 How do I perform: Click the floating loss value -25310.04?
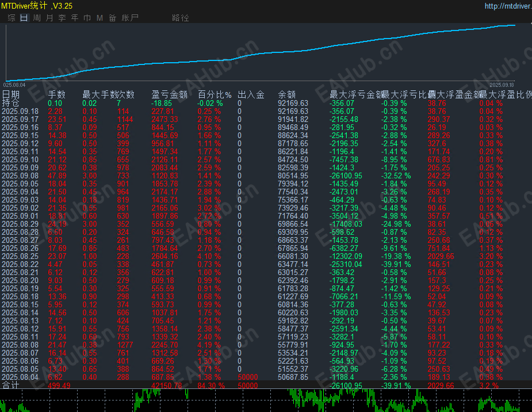point(346,264)
